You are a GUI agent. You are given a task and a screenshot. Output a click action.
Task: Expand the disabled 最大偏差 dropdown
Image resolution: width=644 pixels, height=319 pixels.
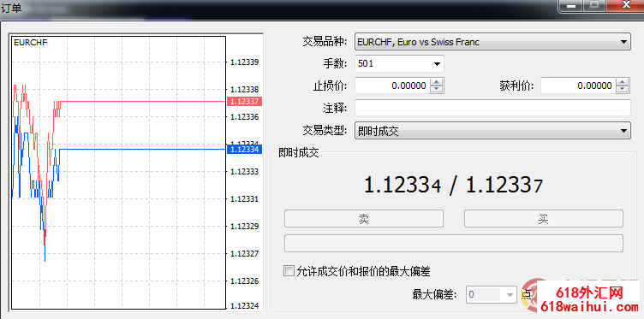pyautogui.click(x=510, y=294)
